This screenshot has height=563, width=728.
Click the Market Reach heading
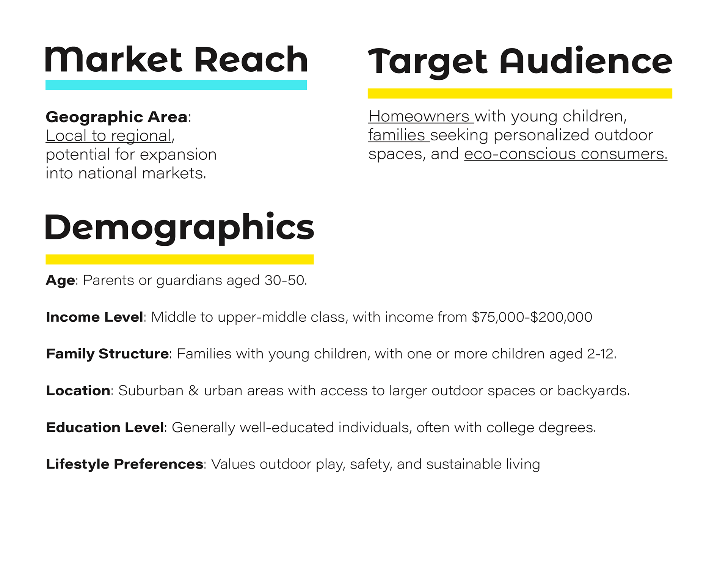click(x=176, y=60)
